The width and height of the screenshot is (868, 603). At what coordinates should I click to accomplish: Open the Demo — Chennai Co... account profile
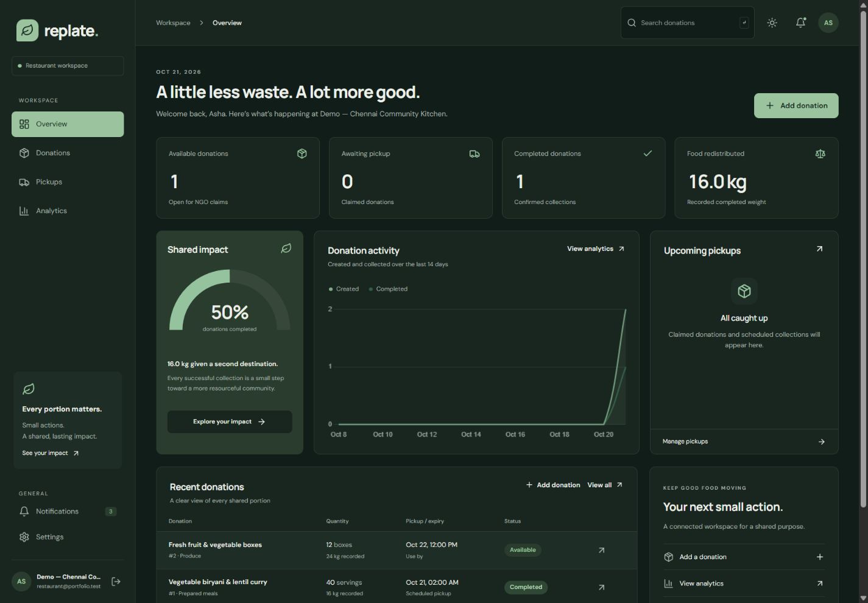coord(57,582)
